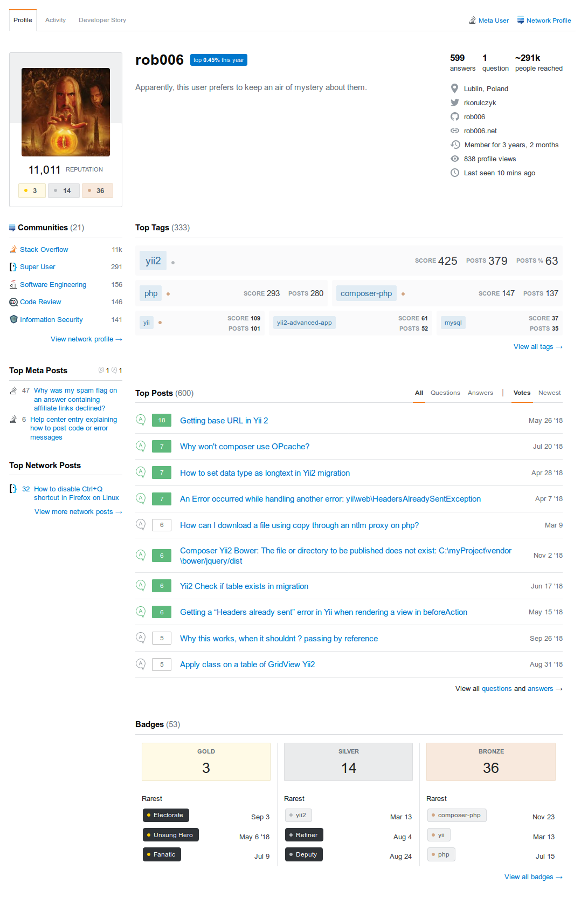Screen dimensions: 588x897
Task: Click answer icon for 'Yii2 Check if table exists'
Action: tap(141, 585)
